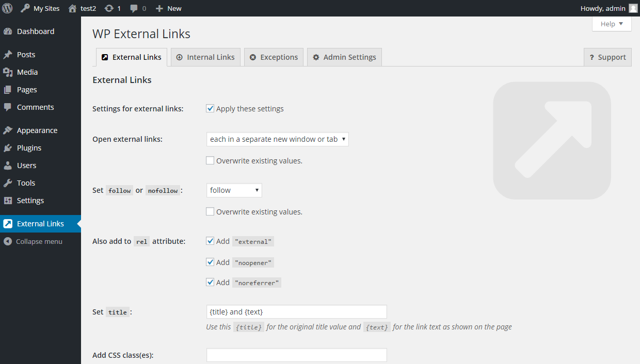
Task: Click the admin avatar icon
Action: (633, 8)
